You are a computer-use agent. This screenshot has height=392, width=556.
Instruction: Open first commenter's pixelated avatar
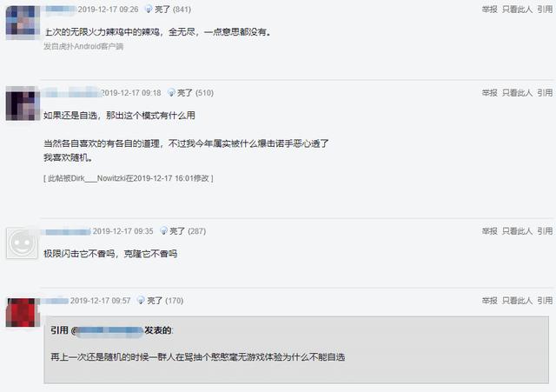click(23, 23)
